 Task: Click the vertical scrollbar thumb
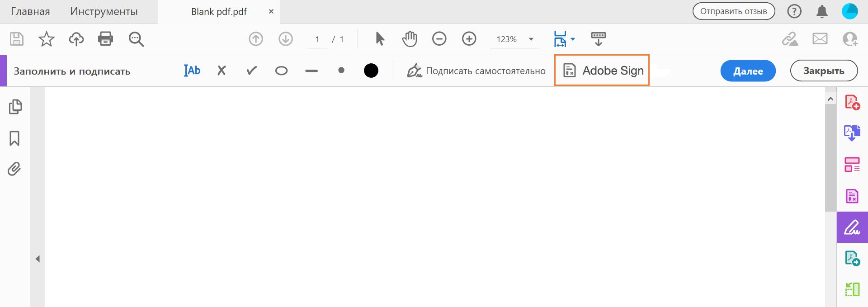point(830,158)
